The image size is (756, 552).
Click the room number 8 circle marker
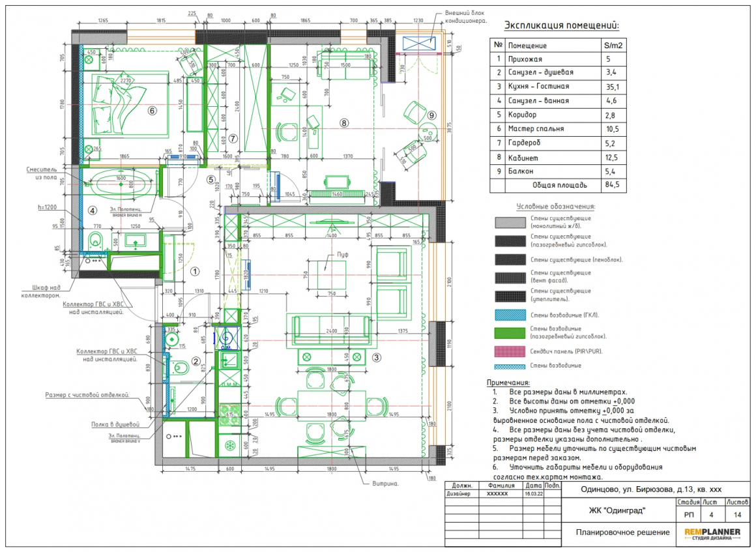coord(343,123)
